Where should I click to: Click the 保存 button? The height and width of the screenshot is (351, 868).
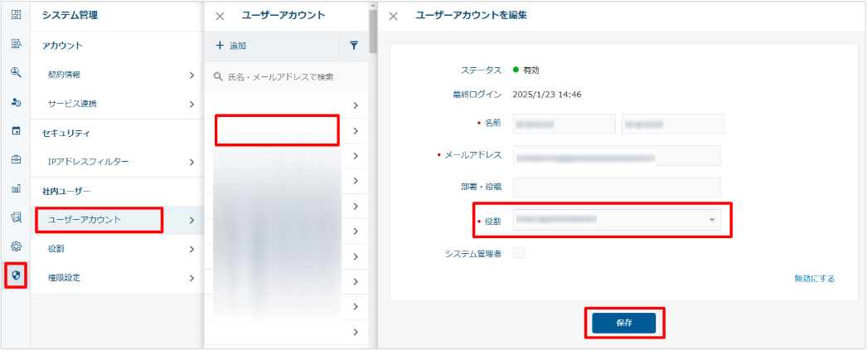pyautogui.click(x=623, y=324)
